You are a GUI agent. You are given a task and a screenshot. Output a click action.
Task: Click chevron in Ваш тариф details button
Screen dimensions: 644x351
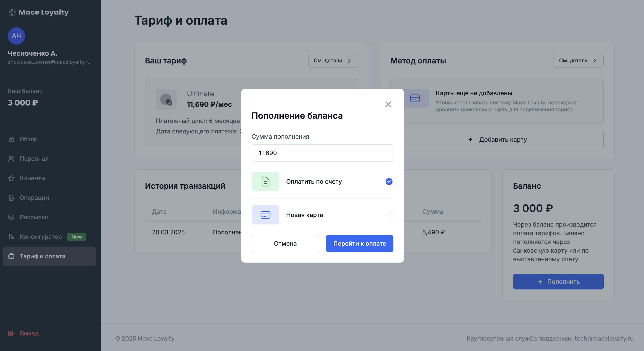coord(349,61)
